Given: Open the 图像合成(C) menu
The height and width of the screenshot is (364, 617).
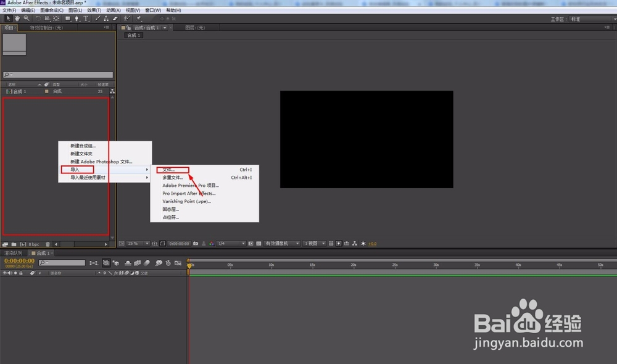Looking at the screenshot, I should 52,10.
